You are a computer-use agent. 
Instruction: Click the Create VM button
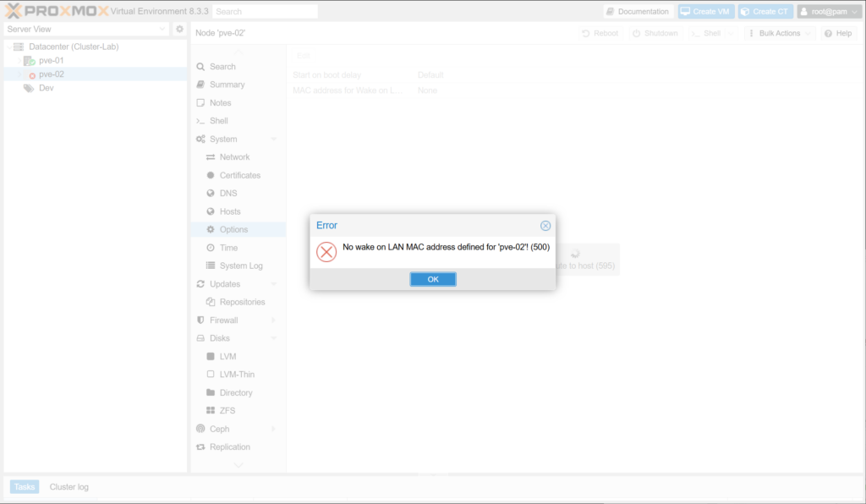(x=705, y=12)
